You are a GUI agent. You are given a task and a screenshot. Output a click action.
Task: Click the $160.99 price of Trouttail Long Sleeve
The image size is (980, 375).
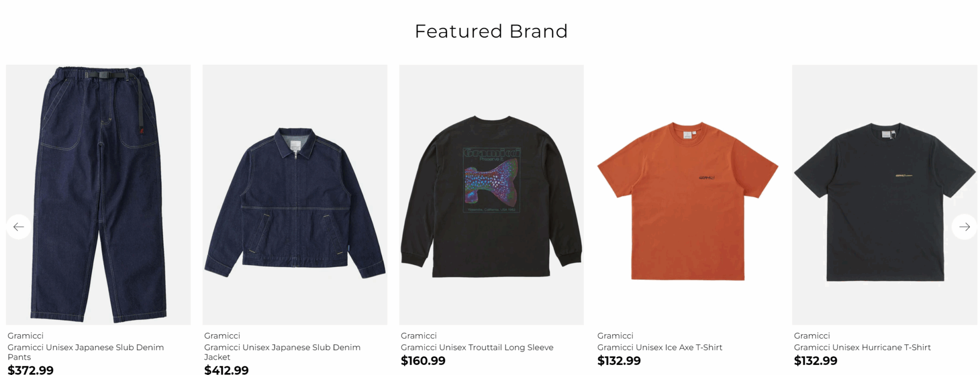423,361
